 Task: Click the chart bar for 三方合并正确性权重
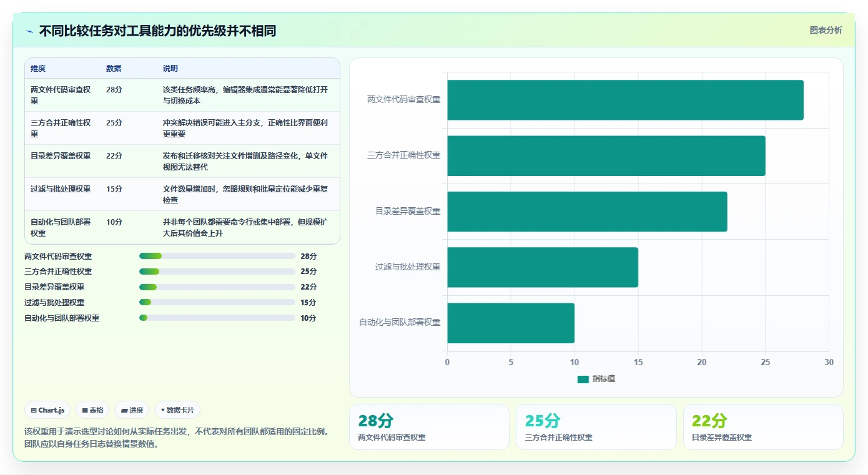606,155
